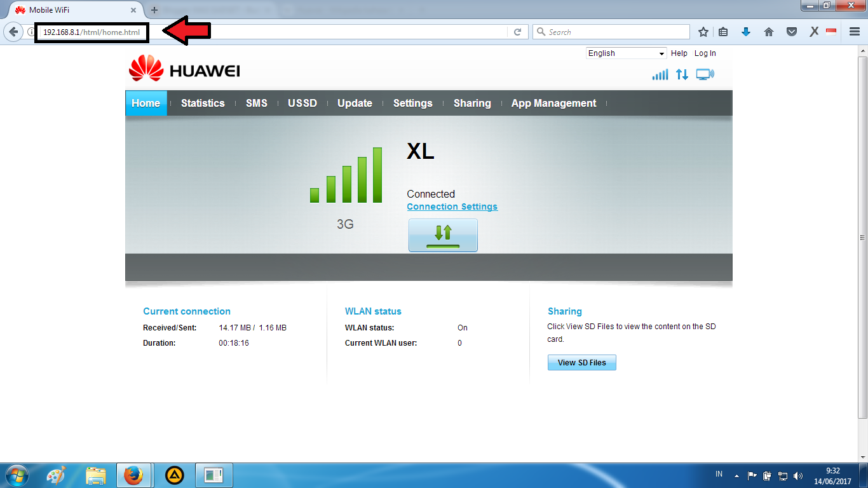Open the Firefox downloads arrow
Viewport: 868px width, 488px height.
[745, 31]
